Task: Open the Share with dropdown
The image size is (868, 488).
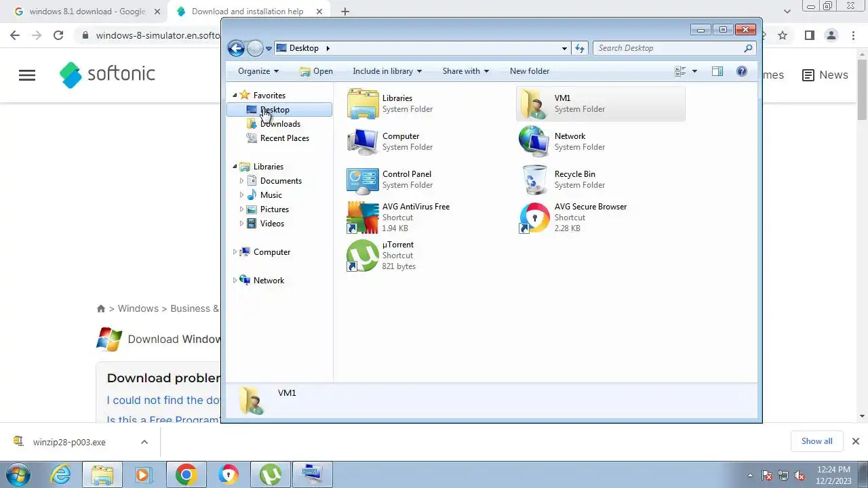Action: [466, 71]
